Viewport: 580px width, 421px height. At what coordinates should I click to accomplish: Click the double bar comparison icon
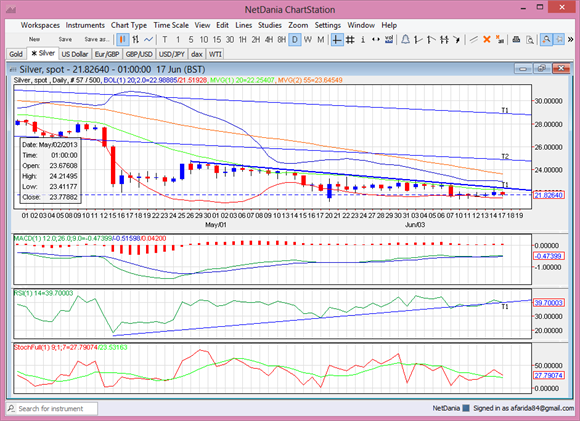(x=444, y=39)
